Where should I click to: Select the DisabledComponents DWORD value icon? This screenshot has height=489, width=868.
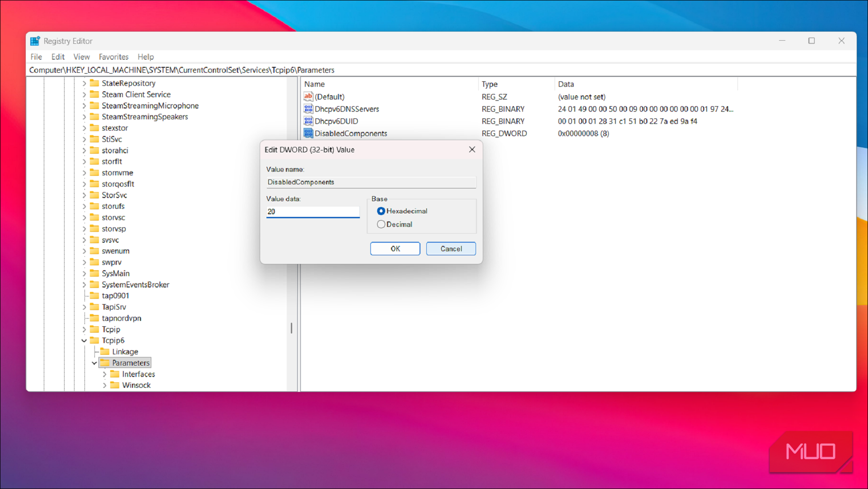tap(308, 133)
